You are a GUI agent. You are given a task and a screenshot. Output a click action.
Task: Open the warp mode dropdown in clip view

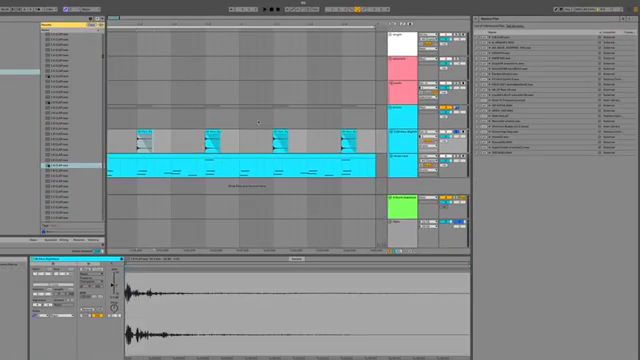pos(91,274)
